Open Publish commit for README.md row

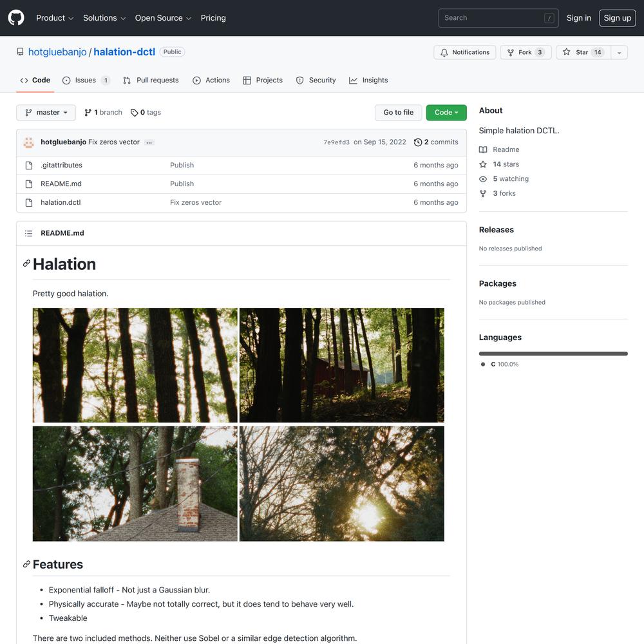(182, 184)
